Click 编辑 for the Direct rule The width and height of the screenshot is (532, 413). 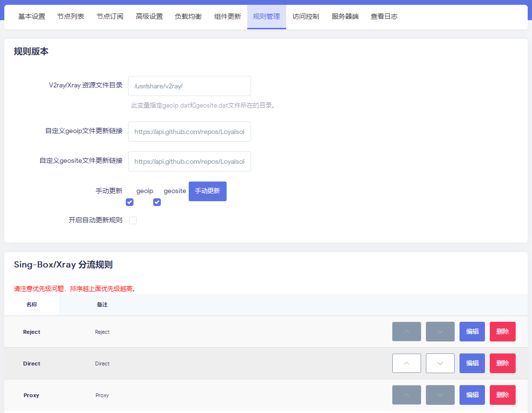(x=472, y=364)
